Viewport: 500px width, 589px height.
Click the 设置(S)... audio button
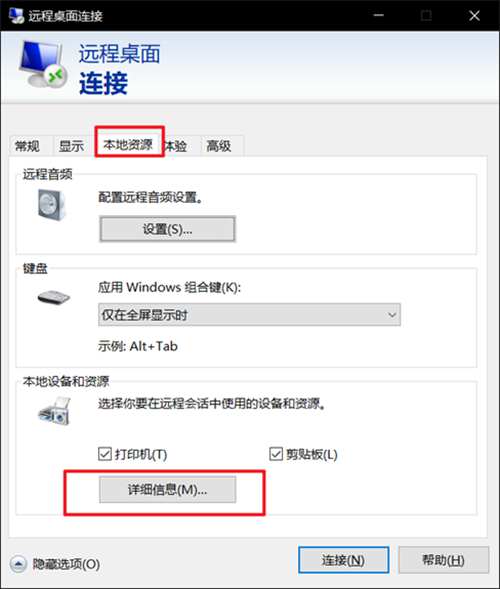(168, 229)
